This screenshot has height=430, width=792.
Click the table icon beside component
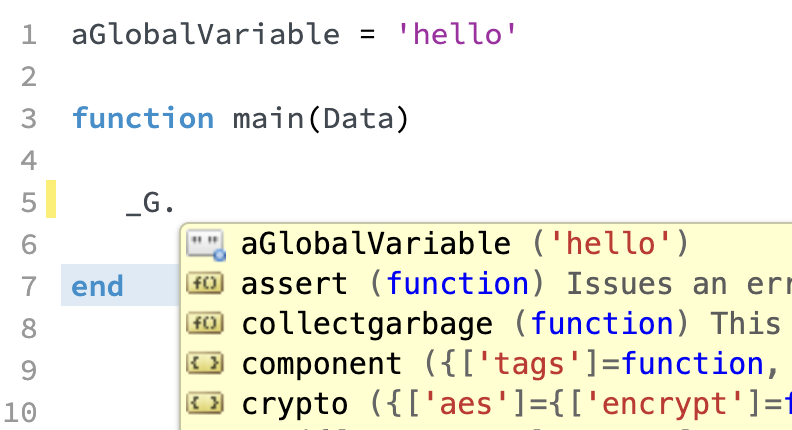point(205,363)
